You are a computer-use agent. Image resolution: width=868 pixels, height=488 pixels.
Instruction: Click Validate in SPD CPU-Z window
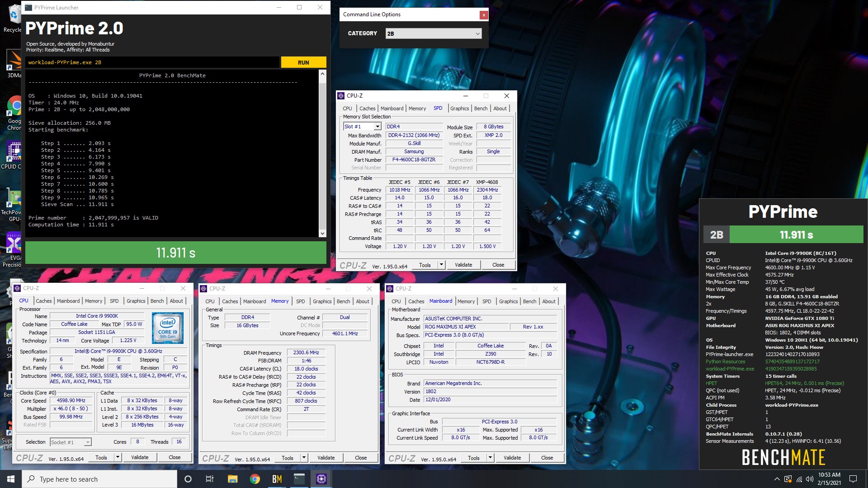463,265
